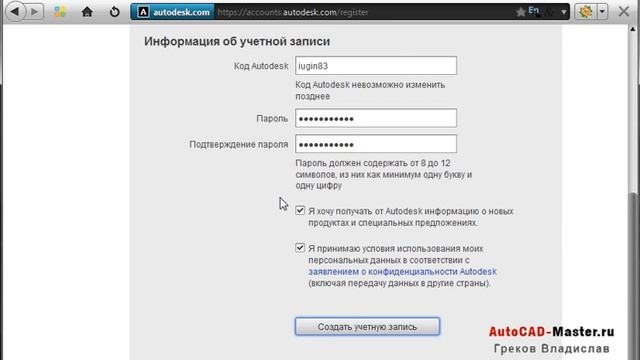Click Создать учетную запись button

click(367, 327)
